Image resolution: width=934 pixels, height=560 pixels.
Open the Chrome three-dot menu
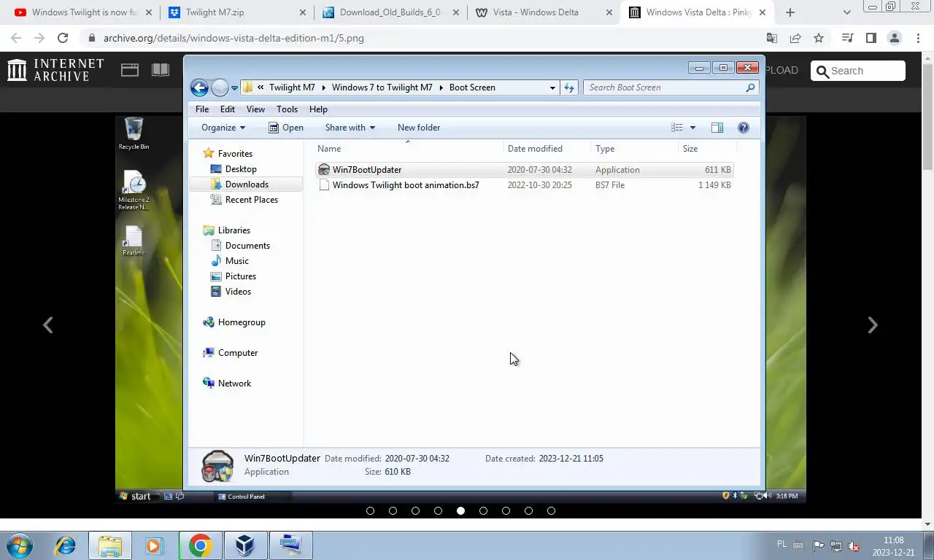917,38
